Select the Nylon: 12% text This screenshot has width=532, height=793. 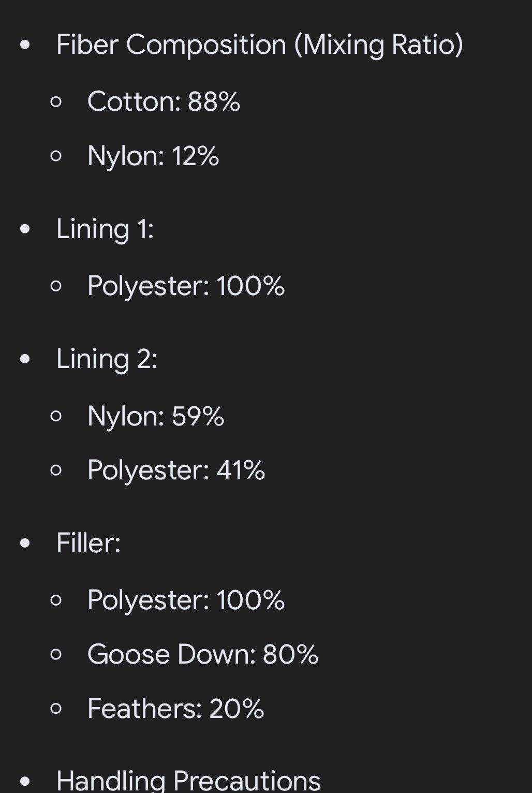click(153, 156)
